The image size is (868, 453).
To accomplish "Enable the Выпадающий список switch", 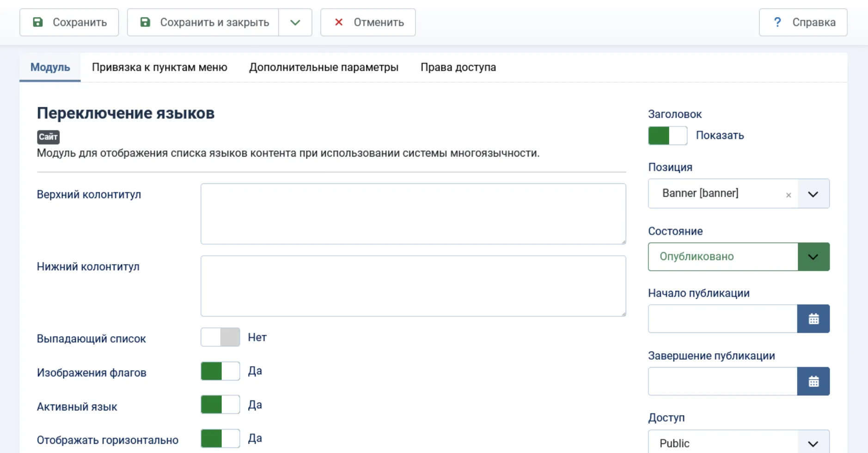I will [x=220, y=337].
